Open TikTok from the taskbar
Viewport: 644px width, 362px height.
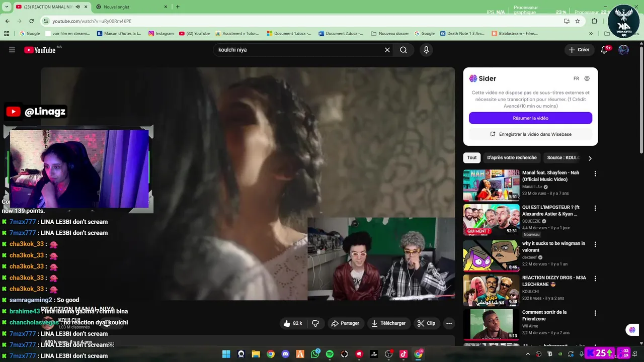(404, 354)
